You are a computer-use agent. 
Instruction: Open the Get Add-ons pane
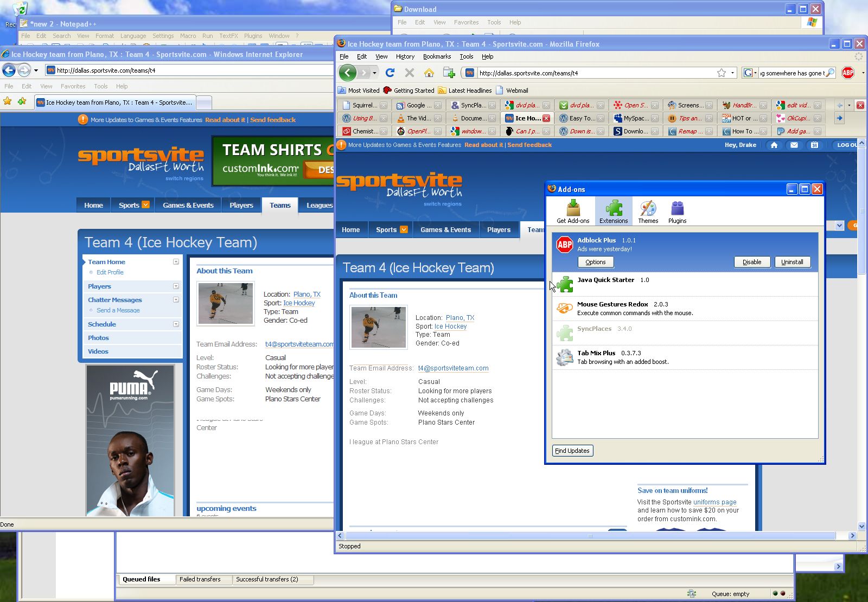[x=573, y=211]
